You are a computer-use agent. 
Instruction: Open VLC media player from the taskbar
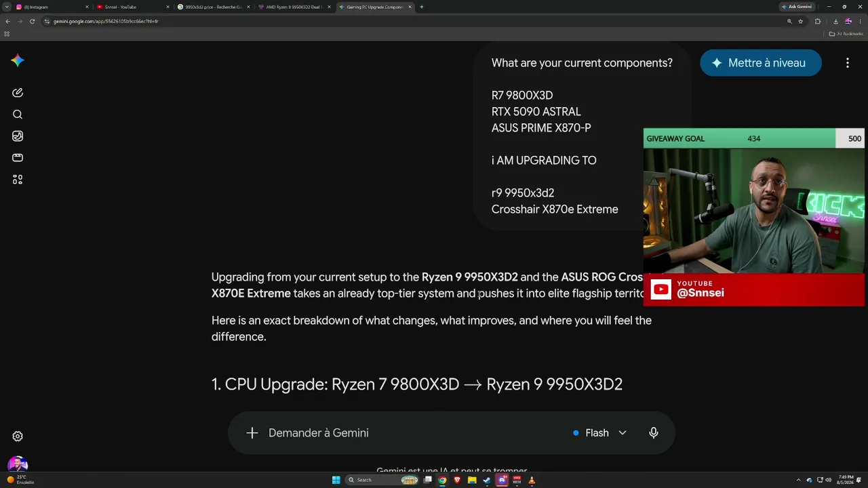[x=532, y=480]
